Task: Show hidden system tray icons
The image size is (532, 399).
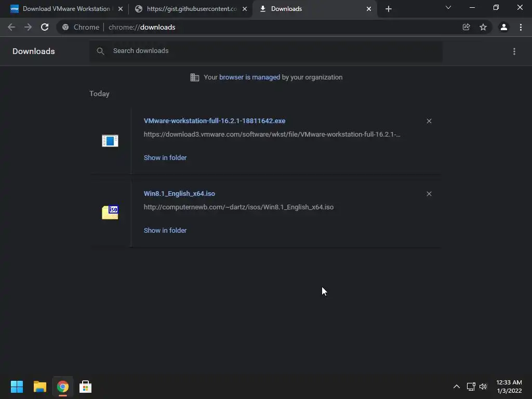Action: (x=457, y=387)
